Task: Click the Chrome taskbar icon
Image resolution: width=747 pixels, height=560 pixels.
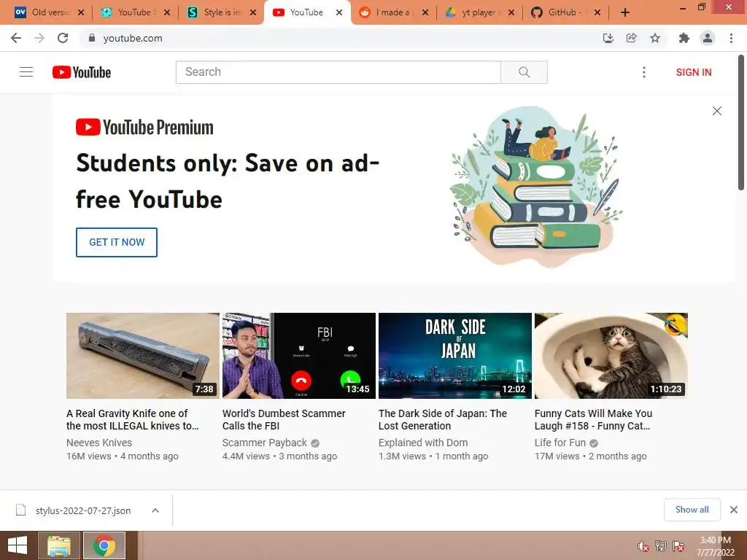Action: point(104,545)
